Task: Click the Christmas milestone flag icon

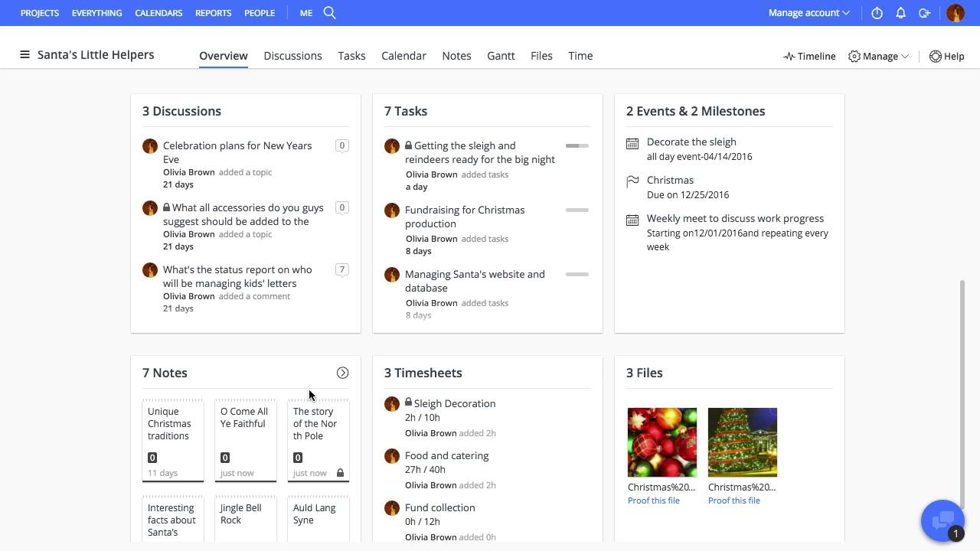Action: 632,181
